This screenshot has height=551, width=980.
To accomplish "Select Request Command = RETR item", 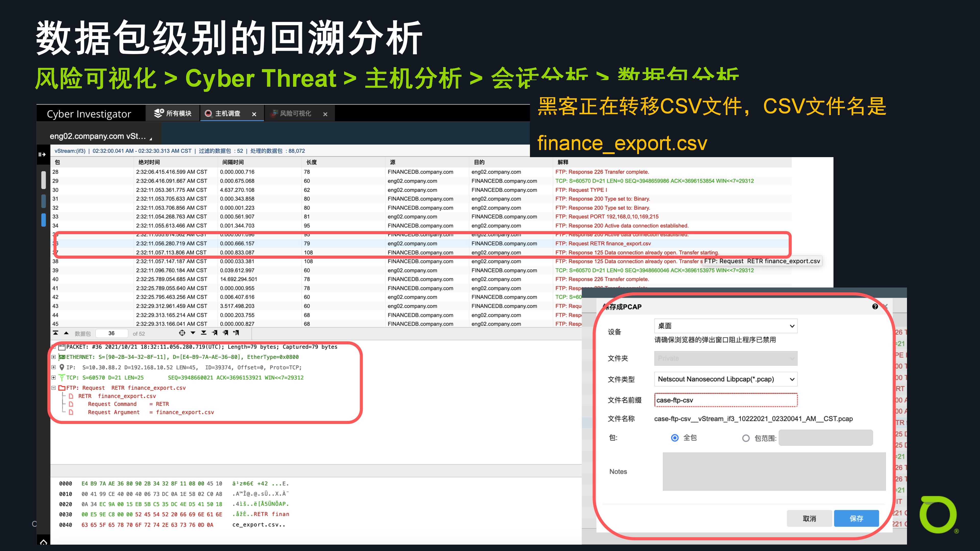I will point(128,404).
